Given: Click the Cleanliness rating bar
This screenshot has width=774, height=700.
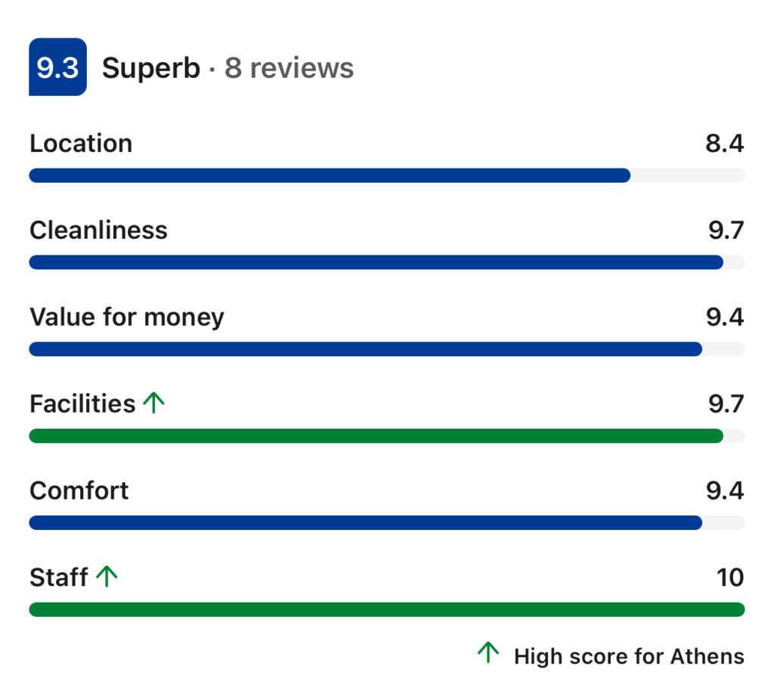Looking at the screenshot, I should 387,262.
